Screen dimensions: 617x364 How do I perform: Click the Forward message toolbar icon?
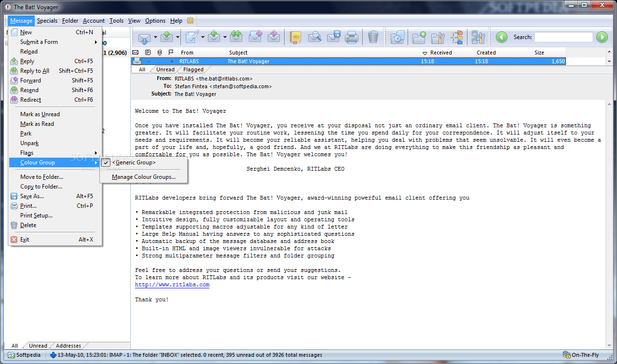click(x=255, y=37)
